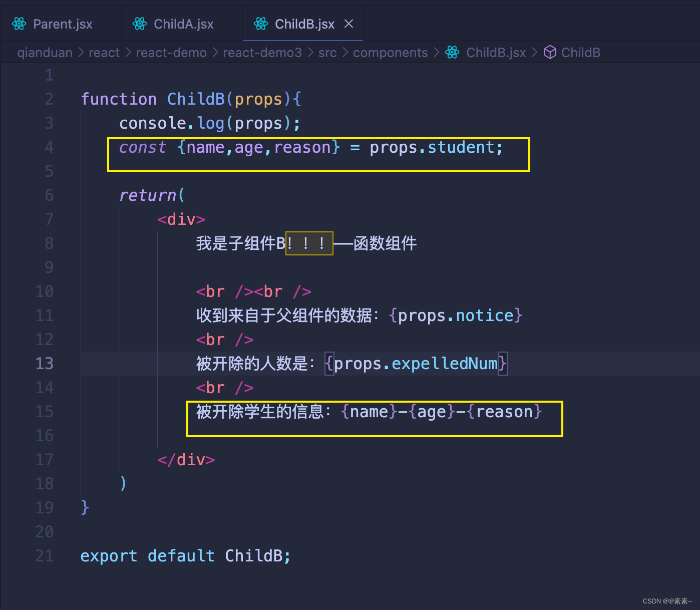
Task: Click the function keyword on line 2
Action: 119,99
